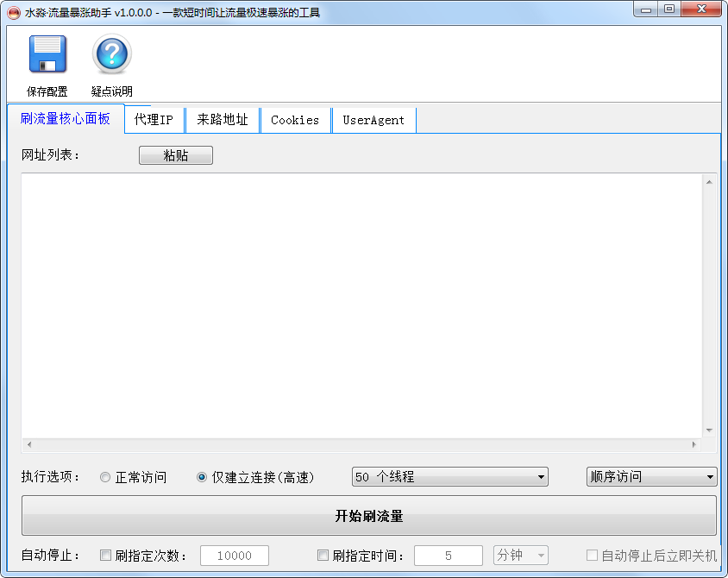Enable the 刷指定次数 checkbox

pyautogui.click(x=106, y=556)
